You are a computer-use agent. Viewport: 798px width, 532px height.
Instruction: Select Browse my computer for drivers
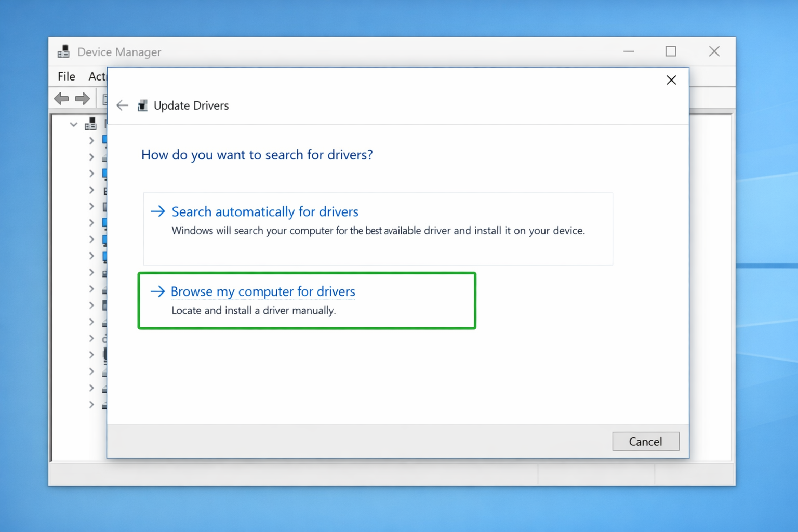[262, 291]
